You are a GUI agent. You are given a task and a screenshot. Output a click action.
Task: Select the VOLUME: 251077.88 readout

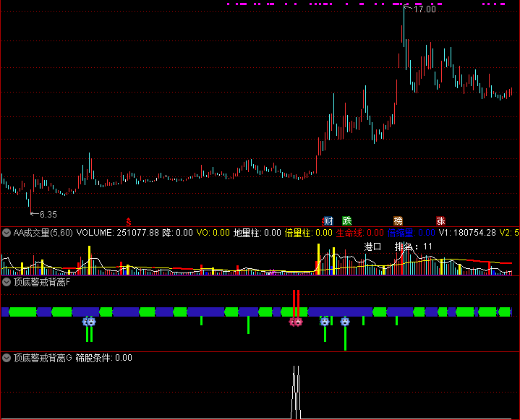click(118, 233)
